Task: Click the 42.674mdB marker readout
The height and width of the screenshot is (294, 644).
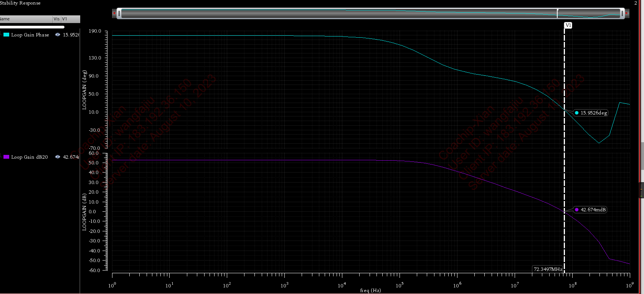Action: pos(593,210)
